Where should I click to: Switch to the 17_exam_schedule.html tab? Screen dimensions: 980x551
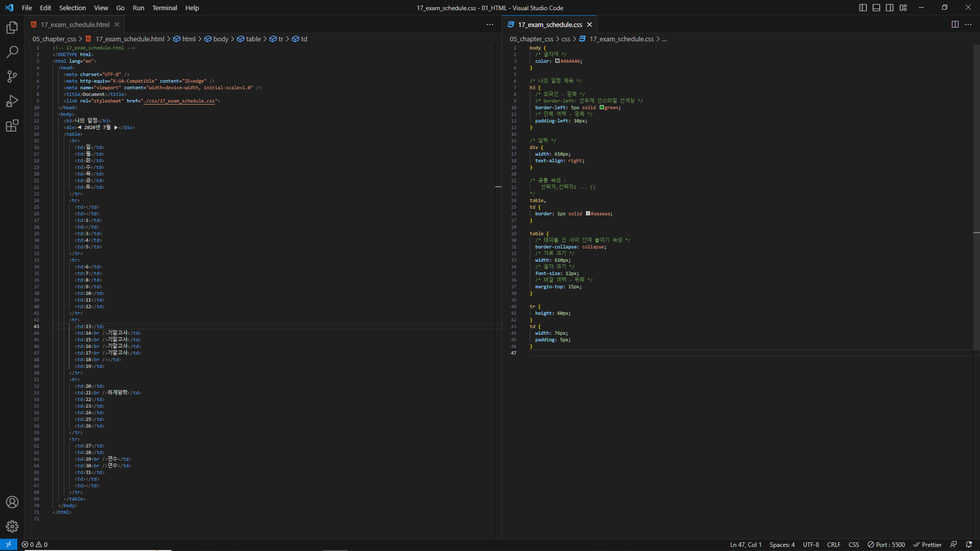coord(75,24)
